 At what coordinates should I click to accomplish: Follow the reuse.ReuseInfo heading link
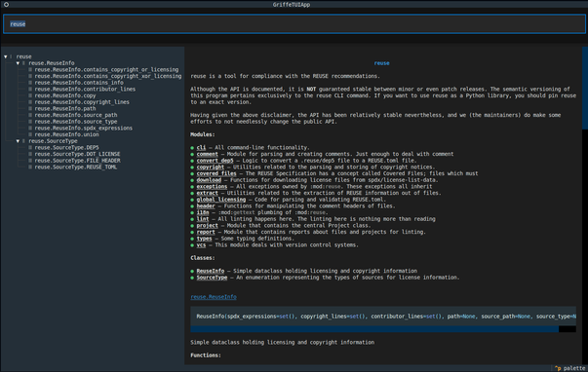[214, 297]
